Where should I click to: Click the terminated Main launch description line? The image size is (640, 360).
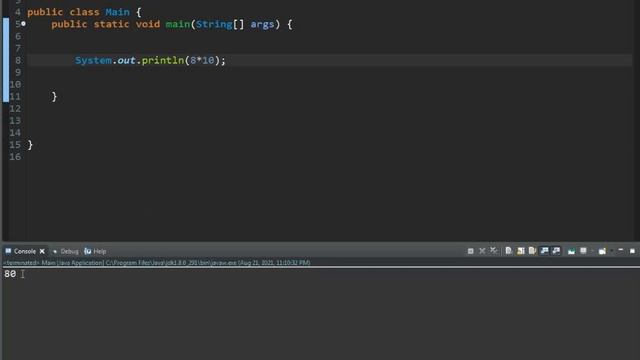[x=157, y=262]
